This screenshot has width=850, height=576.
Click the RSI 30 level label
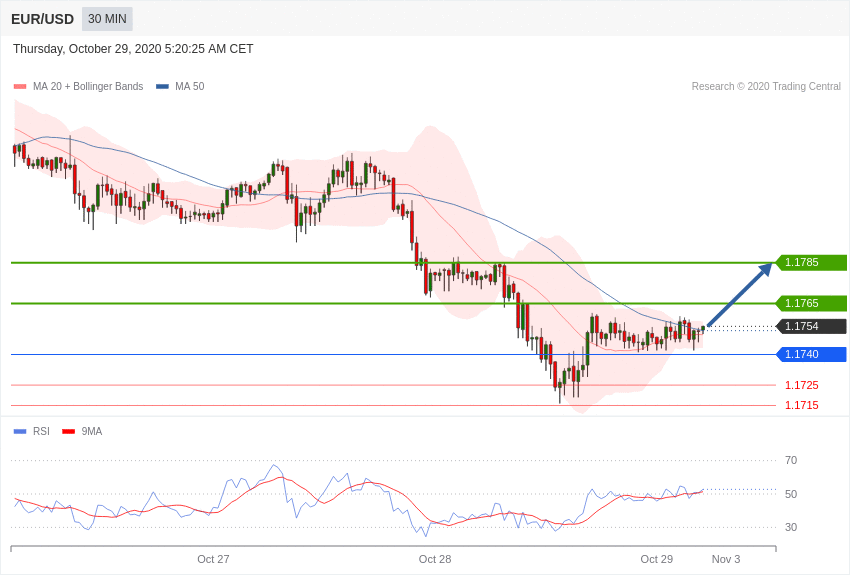[x=791, y=527]
